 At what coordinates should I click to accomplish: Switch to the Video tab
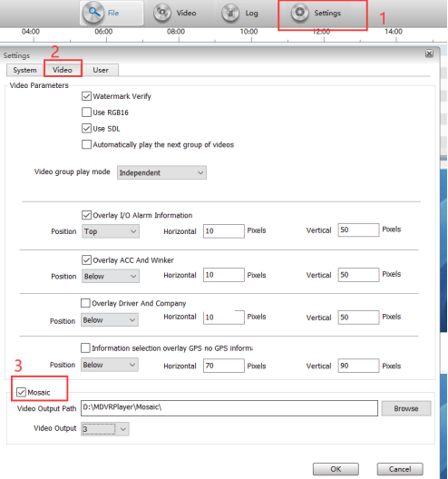tap(63, 70)
